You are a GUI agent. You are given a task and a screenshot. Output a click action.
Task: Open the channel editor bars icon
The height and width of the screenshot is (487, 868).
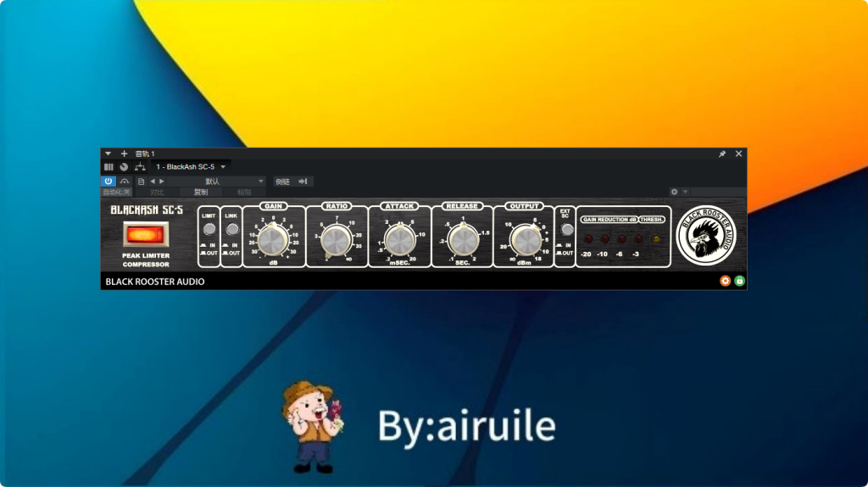[108, 167]
